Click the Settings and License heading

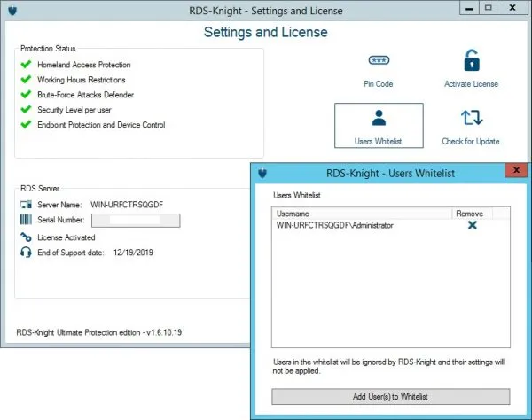point(266,32)
